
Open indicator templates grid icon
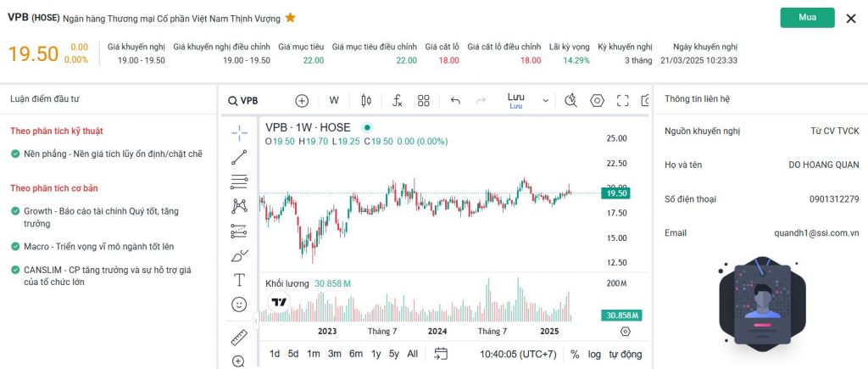[x=424, y=100]
